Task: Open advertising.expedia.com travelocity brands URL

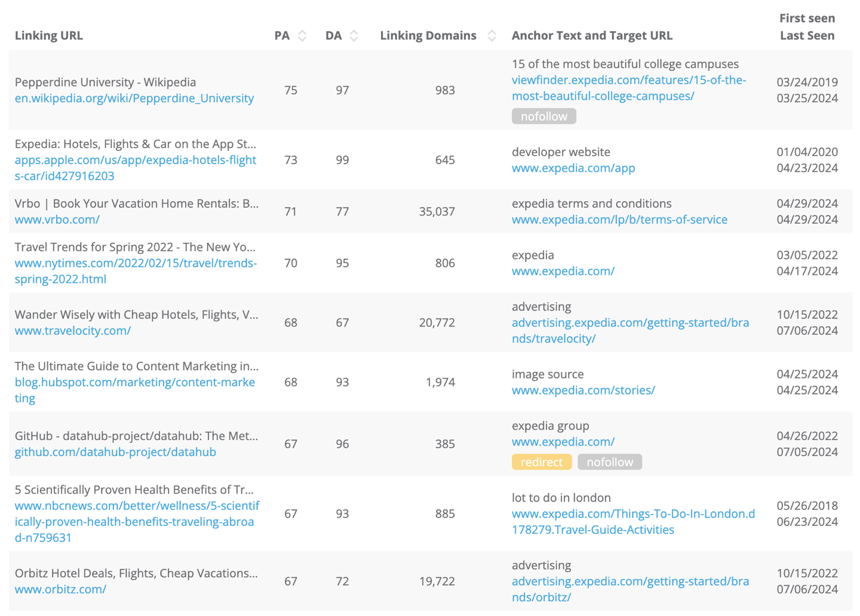Action: (x=630, y=330)
